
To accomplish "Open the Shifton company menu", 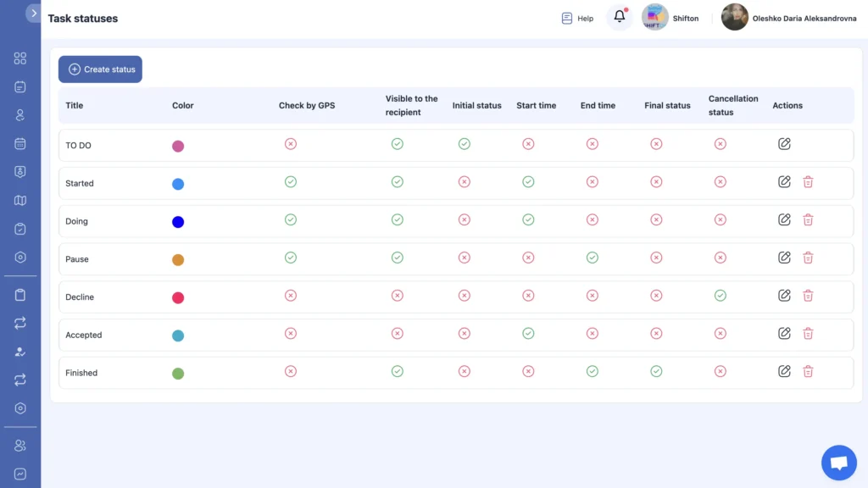I will 672,17.
